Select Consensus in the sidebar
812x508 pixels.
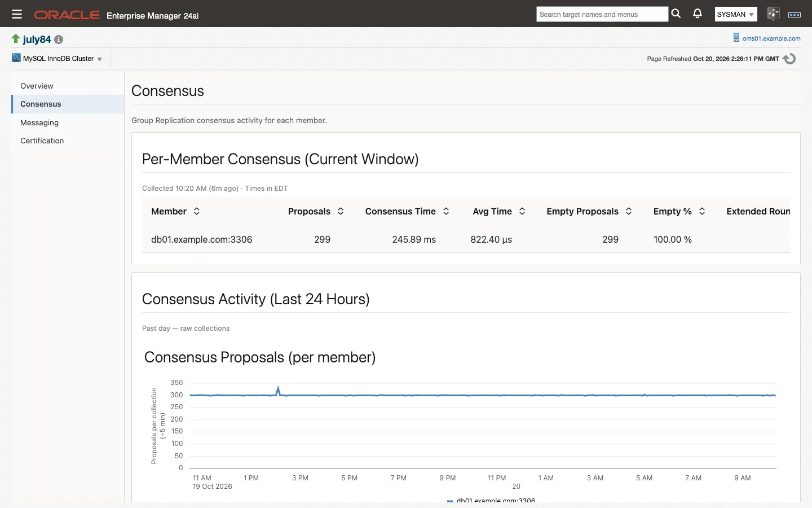tap(68, 104)
